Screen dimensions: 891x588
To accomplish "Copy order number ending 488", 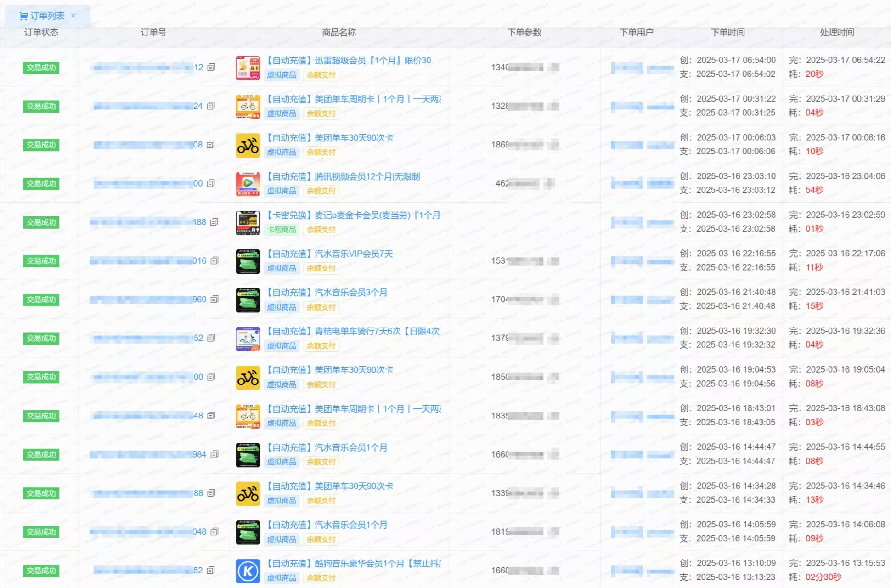I will (x=214, y=222).
